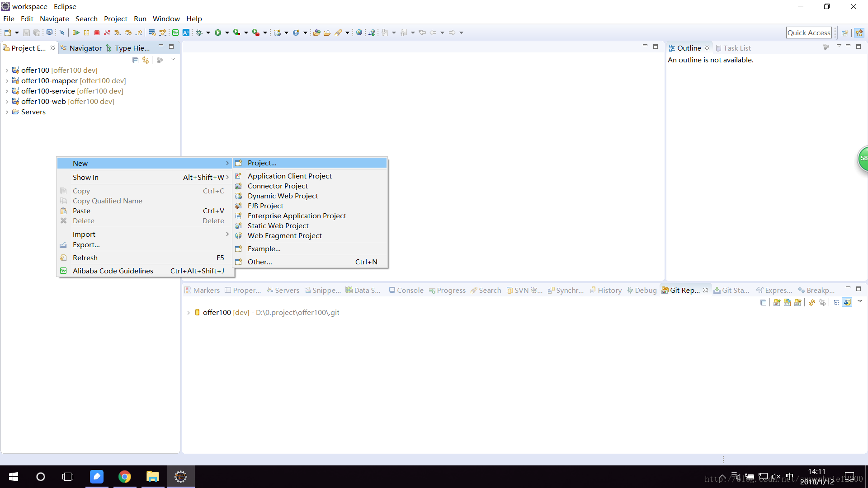Expand the offer100 project tree item

pos(6,70)
